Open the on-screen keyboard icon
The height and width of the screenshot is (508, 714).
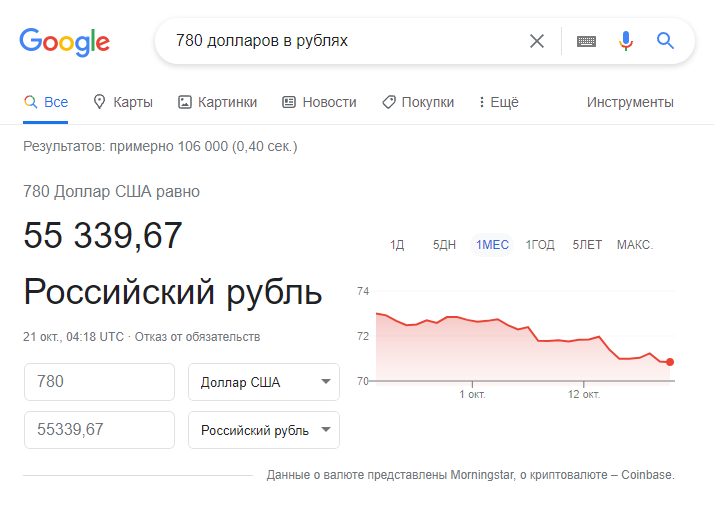pyautogui.click(x=586, y=41)
